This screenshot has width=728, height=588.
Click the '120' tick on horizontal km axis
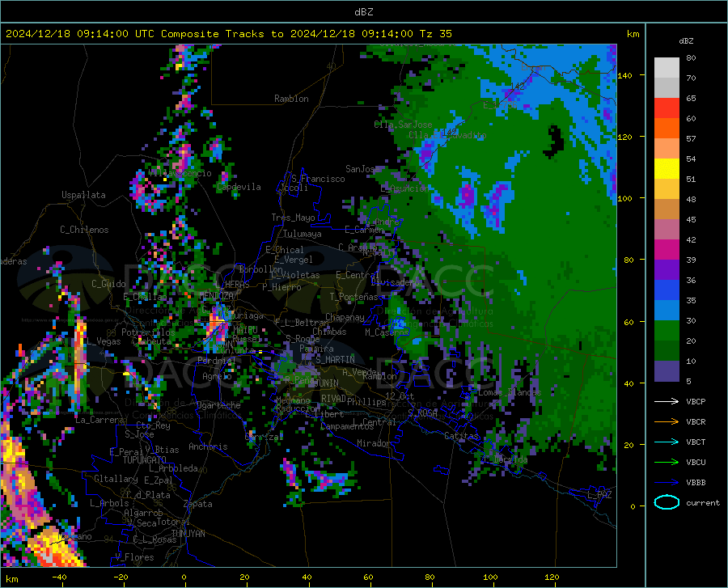coord(552,577)
